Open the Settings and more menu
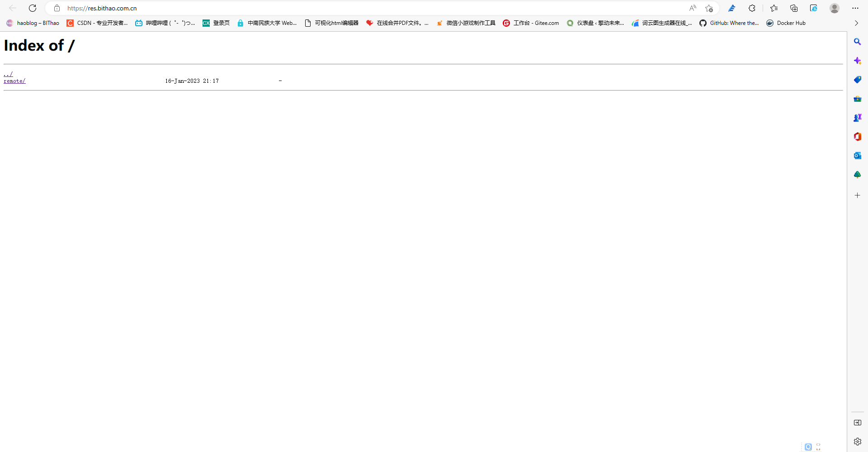Image resolution: width=868 pixels, height=452 pixels. pos(855,8)
